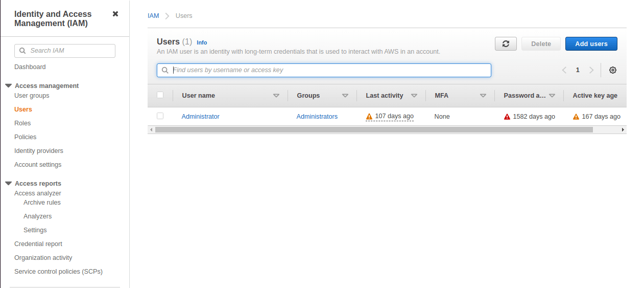The height and width of the screenshot is (288, 644).
Task: Sort by MFA column arrow
Action: pos(483,96)
